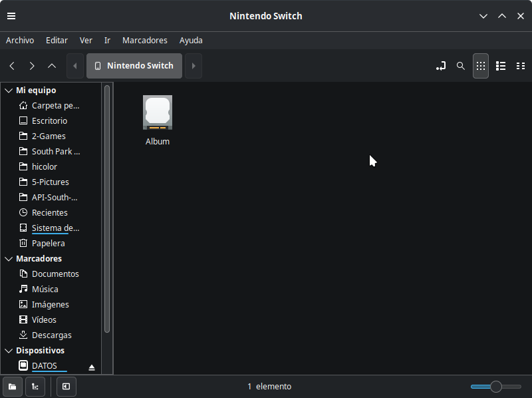Open Descargas bookmark
The width and height of the screenshot is (532, 398).
51,335
